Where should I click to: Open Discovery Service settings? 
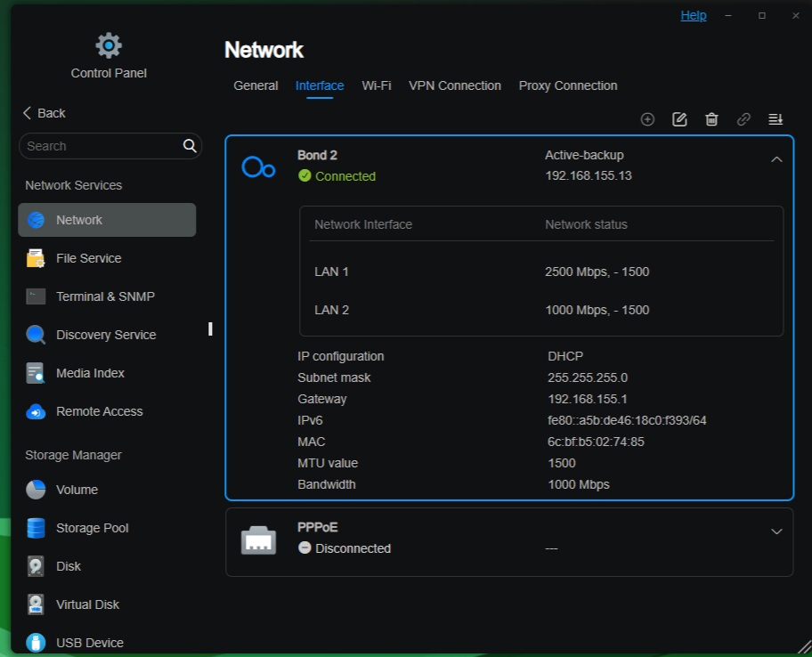107,335
